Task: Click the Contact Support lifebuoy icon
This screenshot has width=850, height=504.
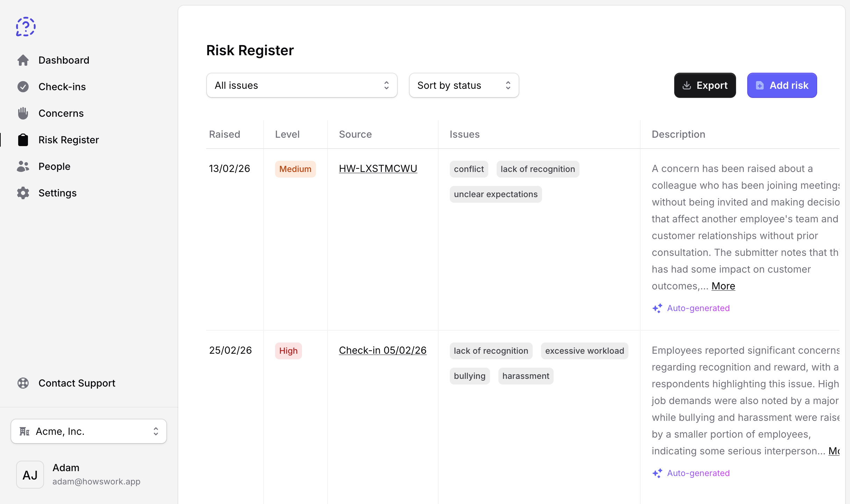Action: (23, 383)
